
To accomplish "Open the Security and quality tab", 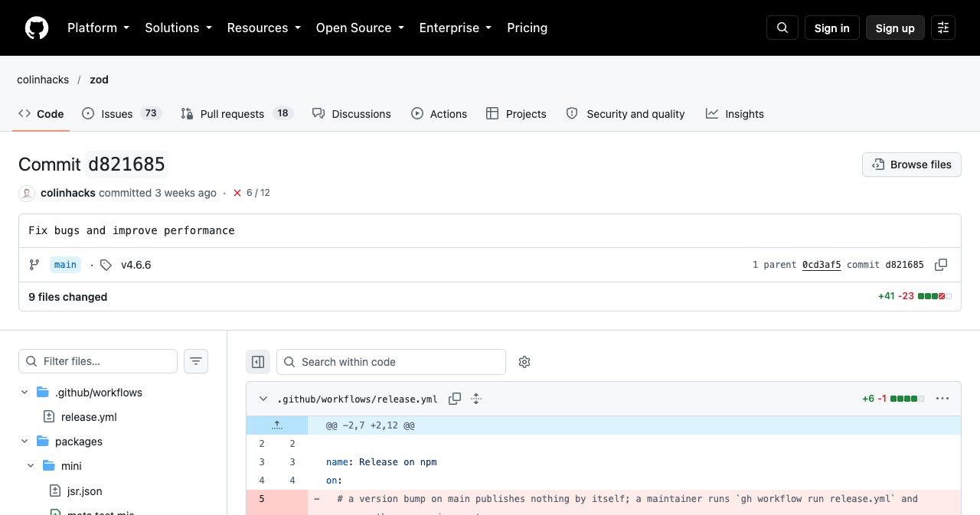I will coord(626,114).
